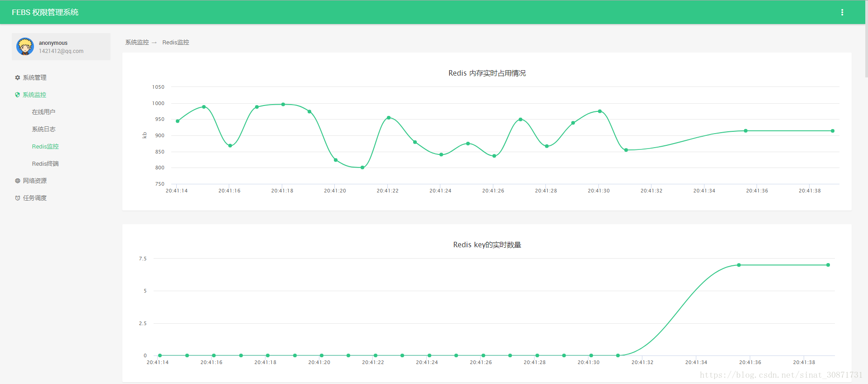868x384 pixels.
Task: Click the clock icon beside 任务调度
Action: (18, 198)
